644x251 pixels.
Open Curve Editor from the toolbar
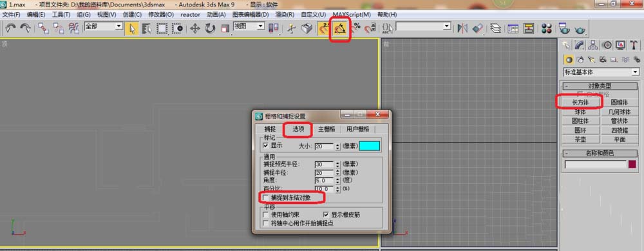click(x=513, y=28)
